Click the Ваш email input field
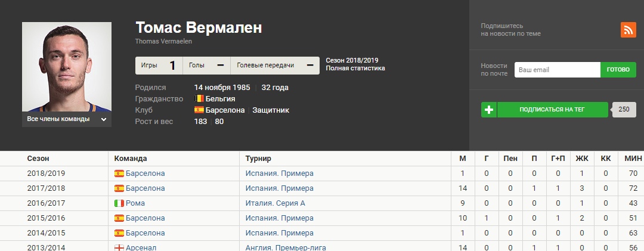This screenshot has height=251, width=644. tap(557, 70)
